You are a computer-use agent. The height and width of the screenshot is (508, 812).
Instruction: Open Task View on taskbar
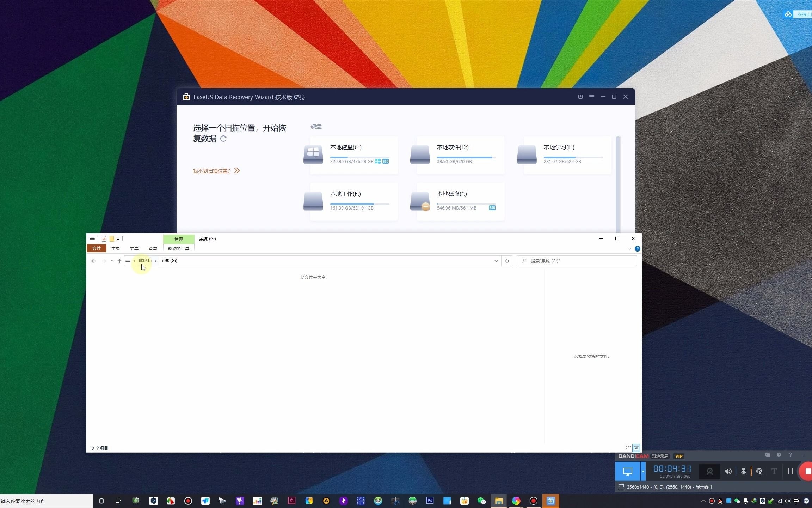pos(118,501)
